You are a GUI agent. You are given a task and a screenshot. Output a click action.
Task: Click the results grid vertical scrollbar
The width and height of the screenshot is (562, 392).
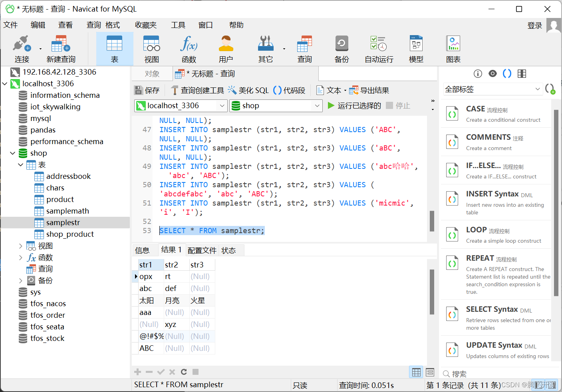[432, 292]
